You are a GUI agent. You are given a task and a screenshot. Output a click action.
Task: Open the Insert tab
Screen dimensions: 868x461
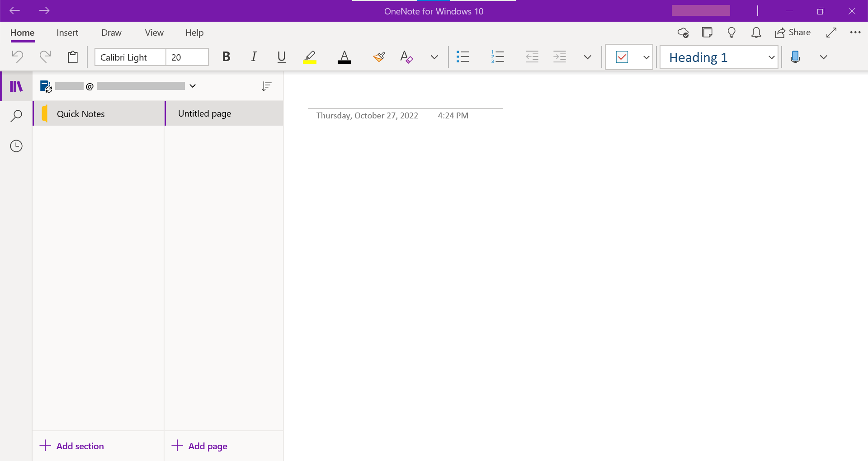[67, 33]
